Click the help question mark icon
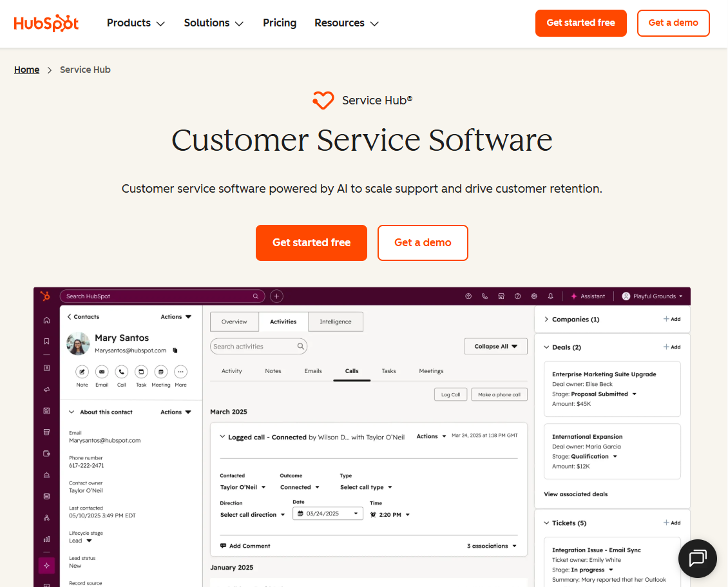This screenshot has width=728, height=587. coord(518,296)
